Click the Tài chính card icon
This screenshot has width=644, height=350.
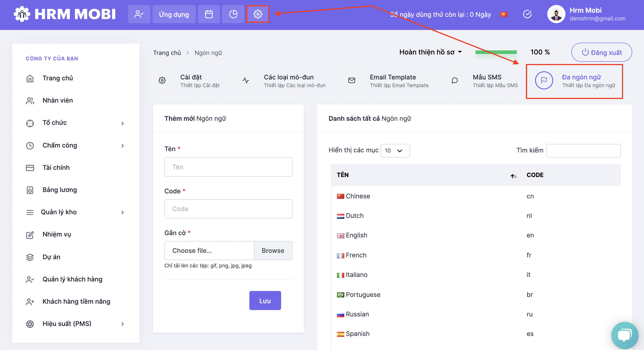[x=30, y=168]
